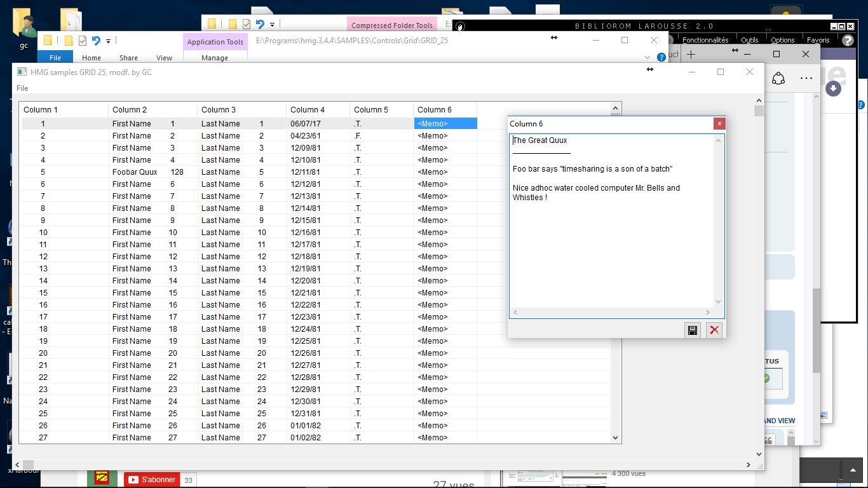This screenshot has width=868, height=488.
Task: Click memo box vertical scroll down arrow
Action: click(x=719, y=302)
